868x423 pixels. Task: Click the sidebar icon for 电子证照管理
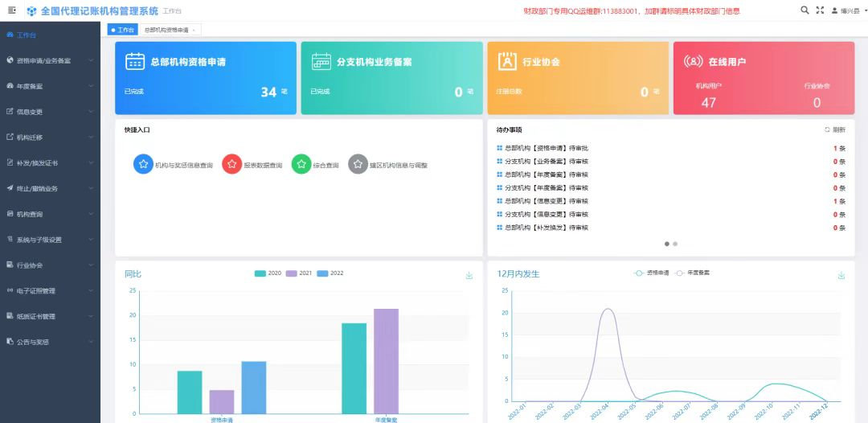10,290
